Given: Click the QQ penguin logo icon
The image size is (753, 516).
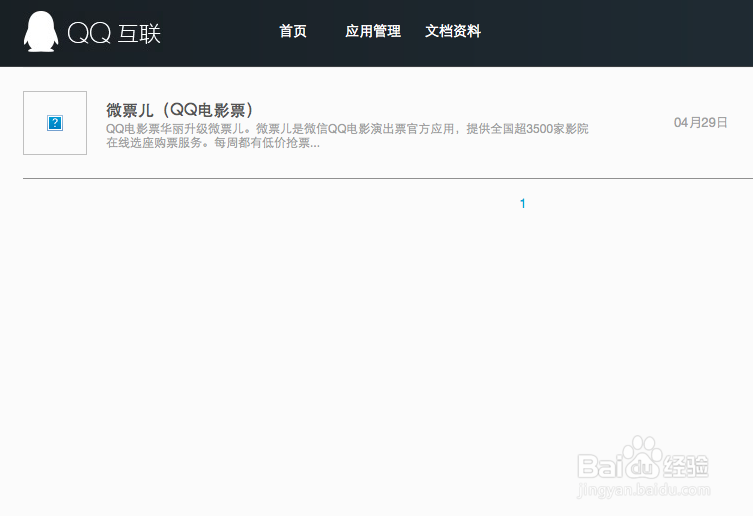Looking at the screenshot, I should pyautogui.click(x=41, y=32).
